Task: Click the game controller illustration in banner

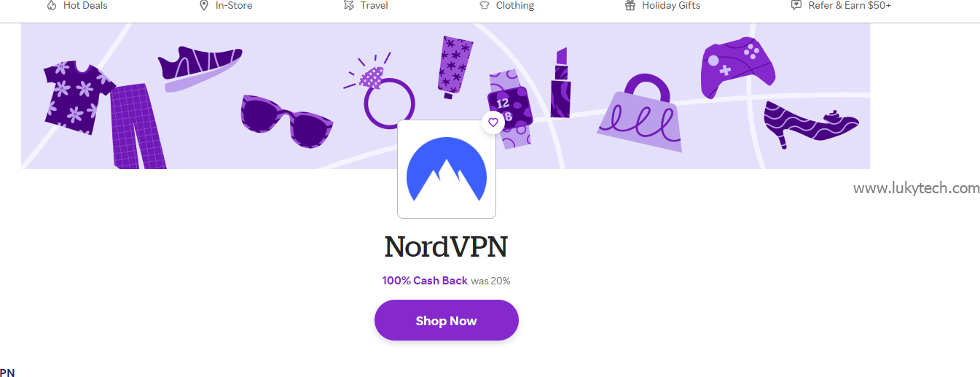Action: point(738,67)
